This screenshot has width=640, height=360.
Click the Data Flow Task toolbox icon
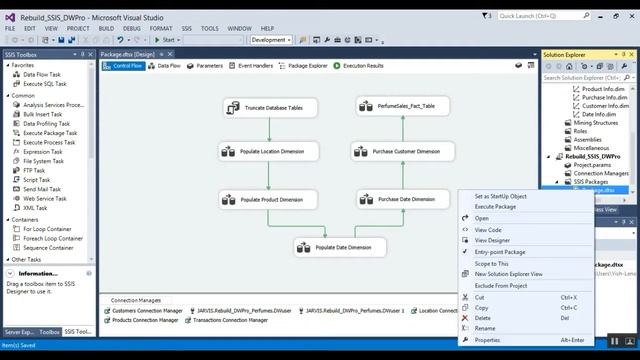click(x=17, y=74)
